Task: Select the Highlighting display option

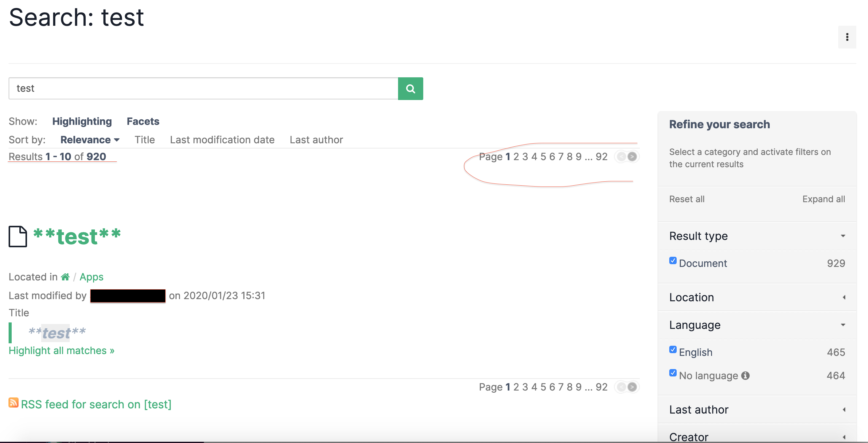Action: pyautogui.click(x=81, y=121)
